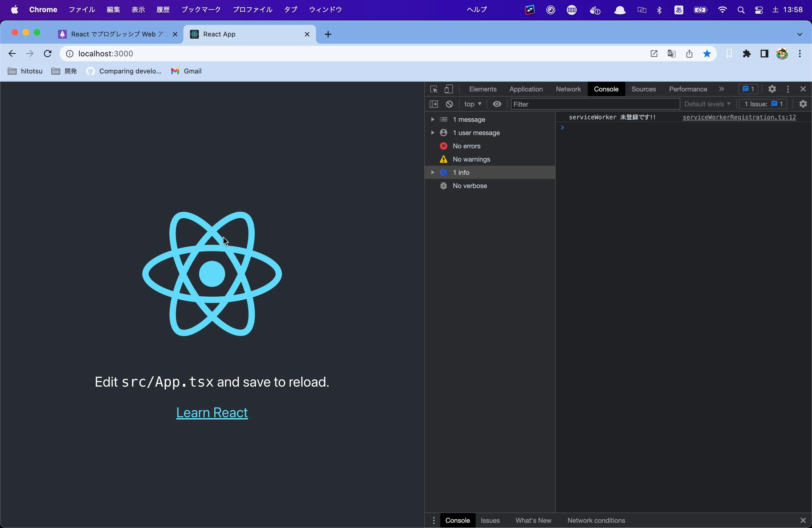Switch to the Network tab in DevTools
The height and width of the screenshot is (528, 812).
click(568, 89)
